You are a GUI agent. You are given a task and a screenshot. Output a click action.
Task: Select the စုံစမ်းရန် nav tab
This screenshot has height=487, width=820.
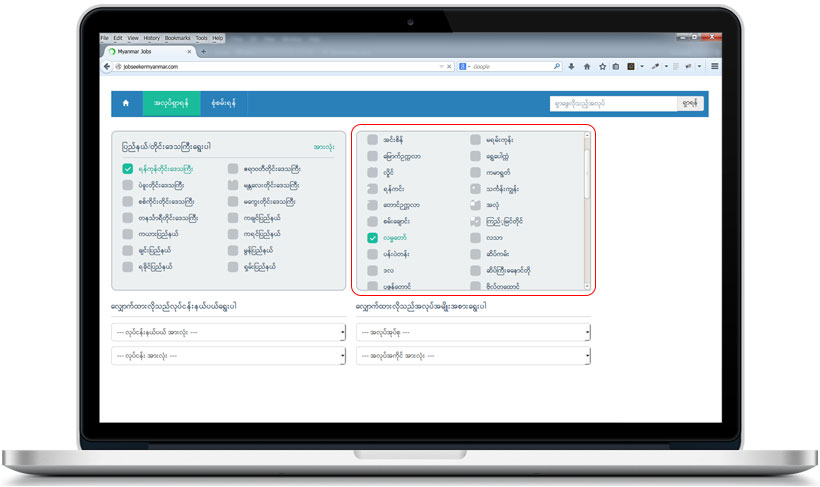[x=223, y=103]
